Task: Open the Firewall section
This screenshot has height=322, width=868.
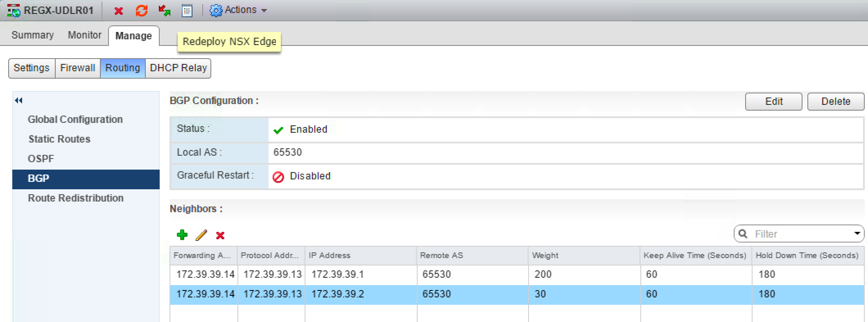Action: point(77,68)
